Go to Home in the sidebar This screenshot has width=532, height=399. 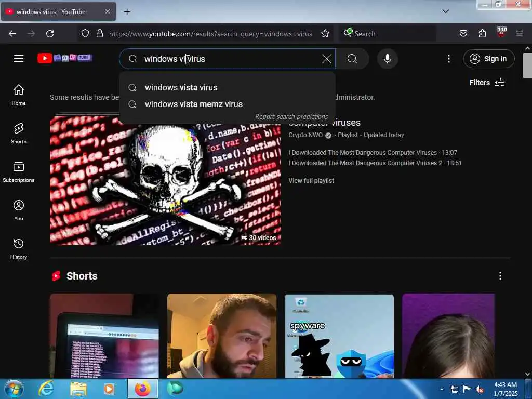tap(19, 95)
